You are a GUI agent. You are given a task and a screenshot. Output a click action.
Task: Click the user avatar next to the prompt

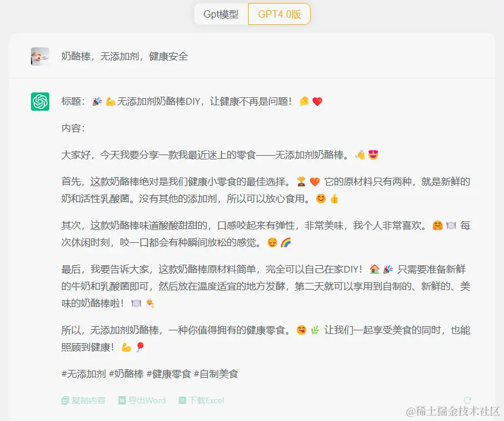[x=40, y=57]
